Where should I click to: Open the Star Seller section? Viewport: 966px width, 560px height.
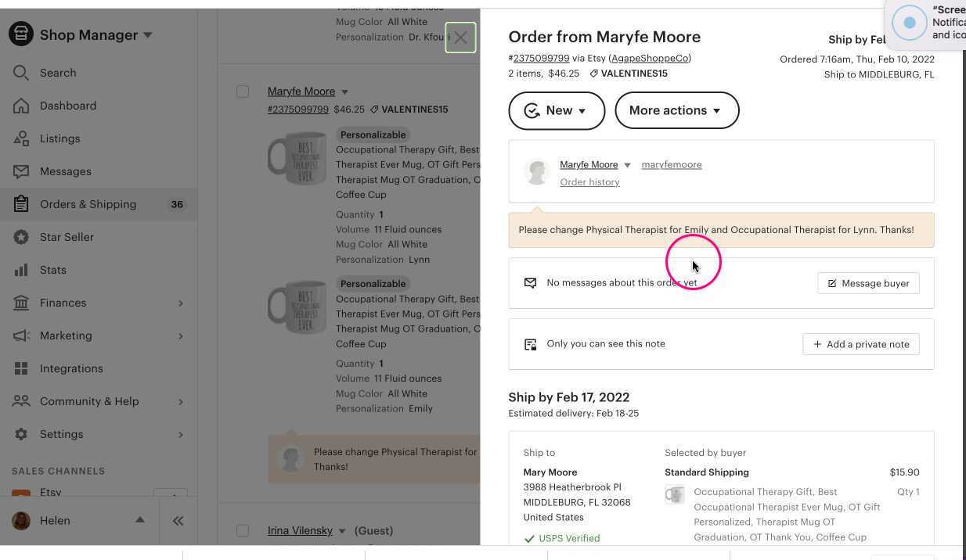pos(21,236)
